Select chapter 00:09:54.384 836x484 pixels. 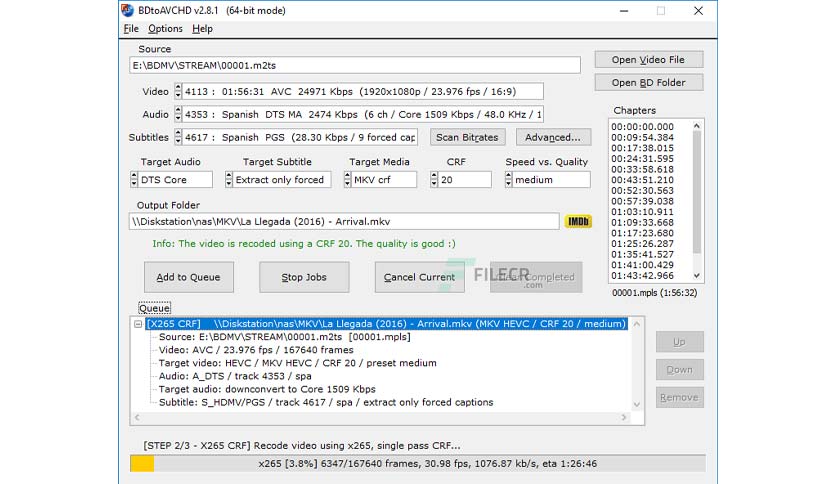[x=642, y=138]
